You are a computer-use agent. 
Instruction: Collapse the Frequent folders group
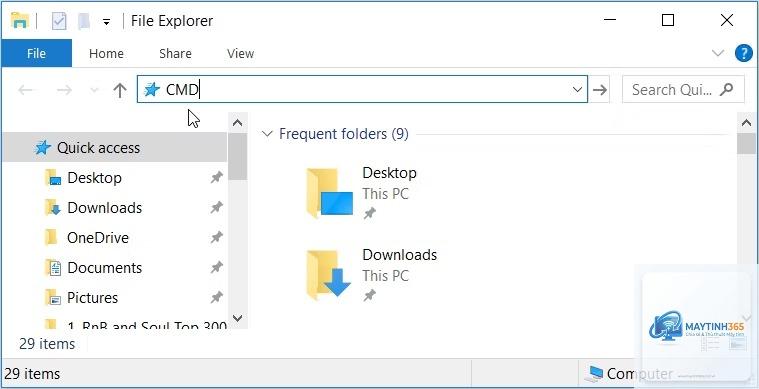267,134
